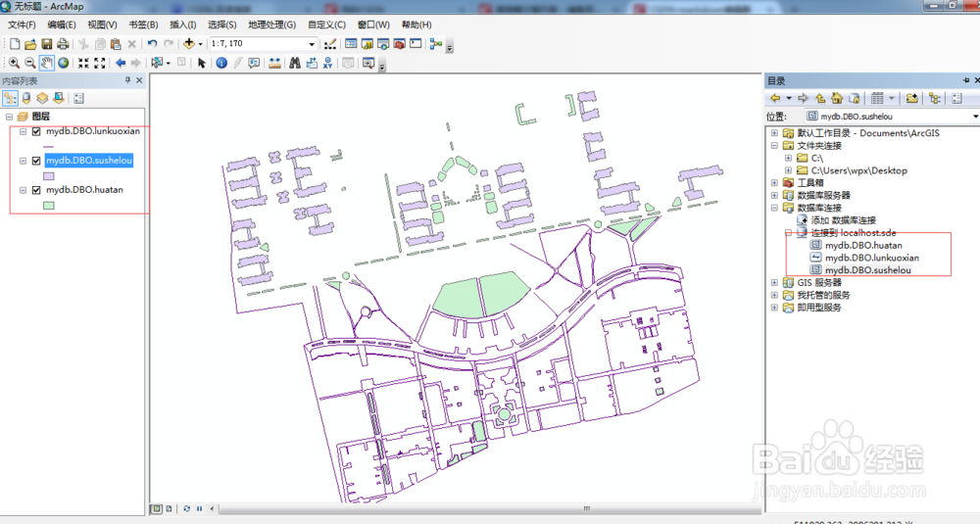Open the table of contents options icon
The height and width of the screenshot is (524, 980).
(78, 98)
